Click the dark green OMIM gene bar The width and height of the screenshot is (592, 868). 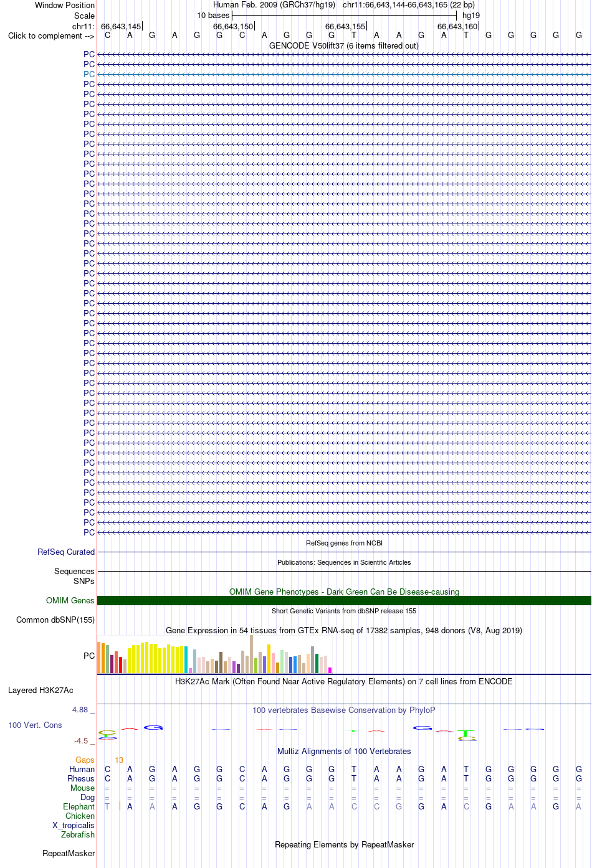click(x=344, y=600)
